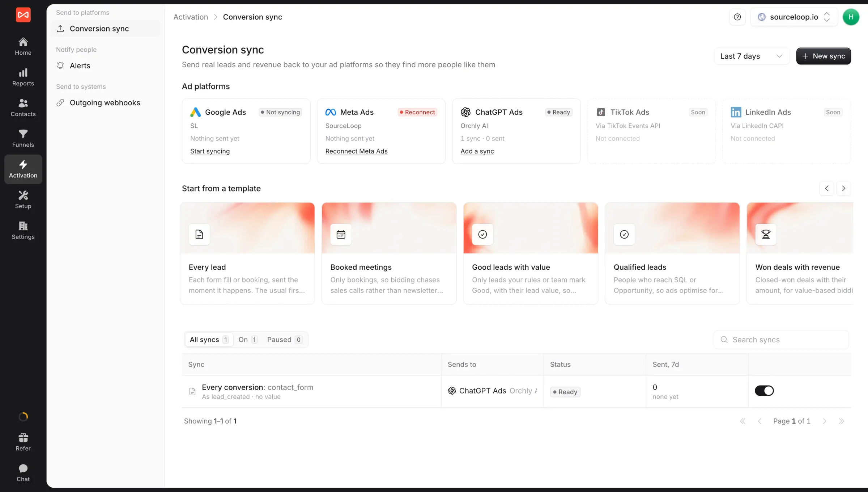This screenshot has height=492, width=868.
Task: Open Conversion sync in side menu
Action: coord(106,29)
